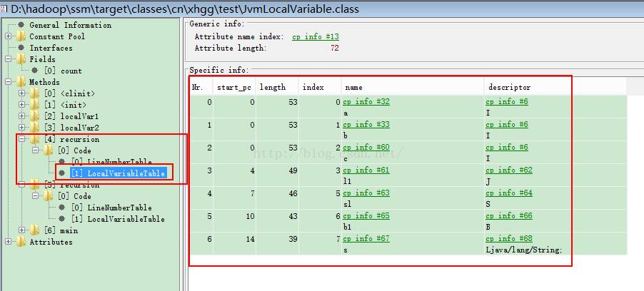Open the cp info #68 descriptor link
The width and height of the screenshot is (644, 291).
509,238
